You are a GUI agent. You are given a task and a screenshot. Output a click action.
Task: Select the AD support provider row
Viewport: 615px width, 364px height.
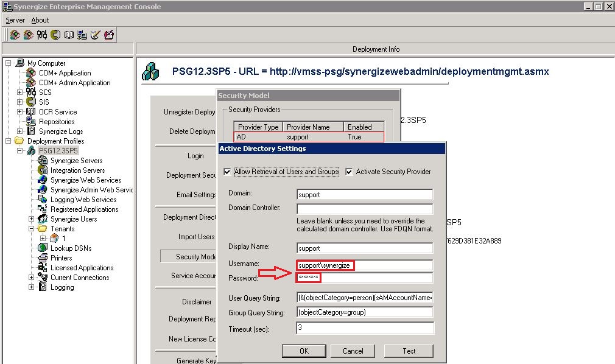click(309, 137)
